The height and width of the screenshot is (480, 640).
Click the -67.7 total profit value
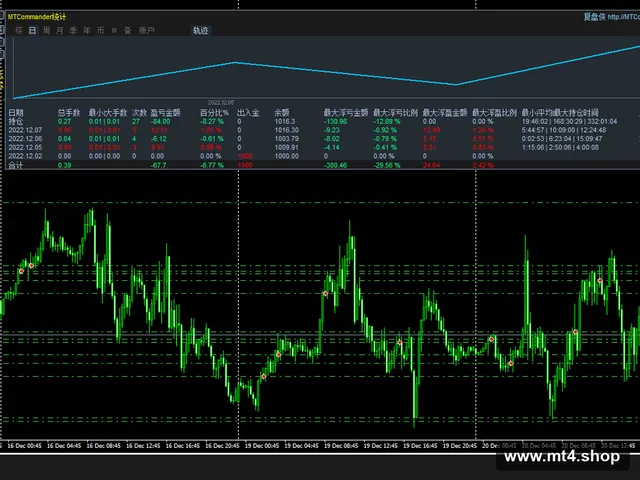point(158,165)
